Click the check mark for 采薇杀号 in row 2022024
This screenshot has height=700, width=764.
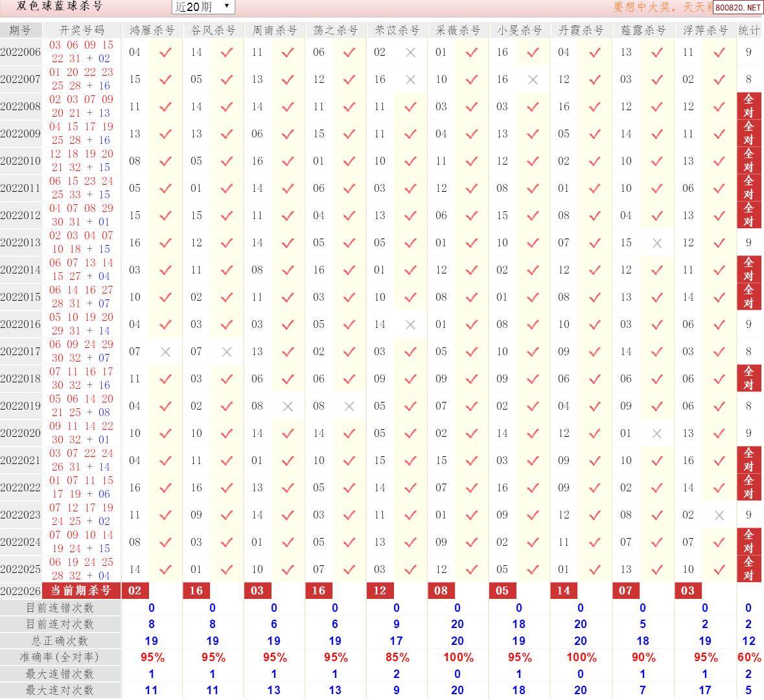tap(472, 542)
